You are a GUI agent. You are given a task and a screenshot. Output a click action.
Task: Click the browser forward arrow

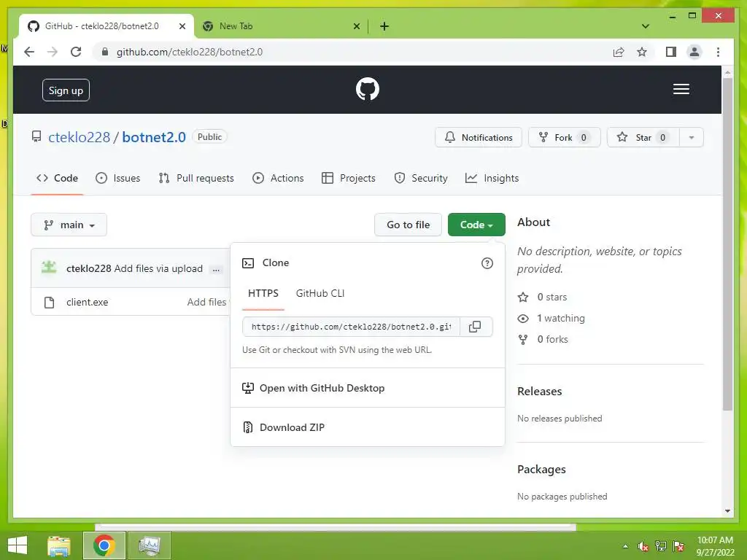53,52
